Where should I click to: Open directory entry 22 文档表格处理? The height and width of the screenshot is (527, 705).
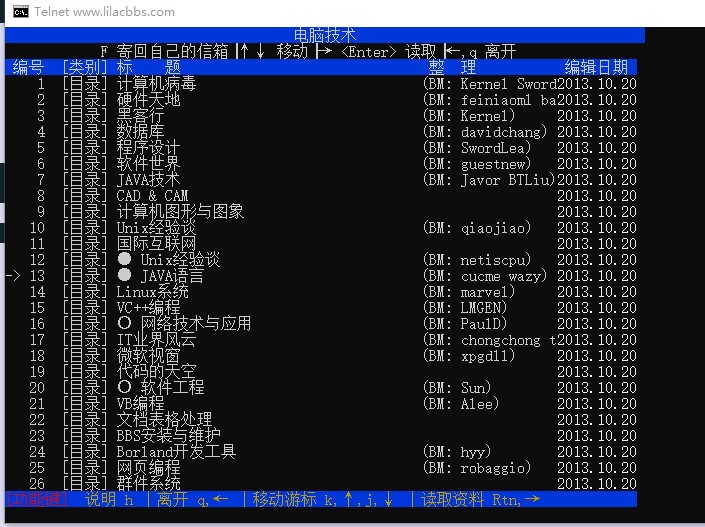[164, 420]
